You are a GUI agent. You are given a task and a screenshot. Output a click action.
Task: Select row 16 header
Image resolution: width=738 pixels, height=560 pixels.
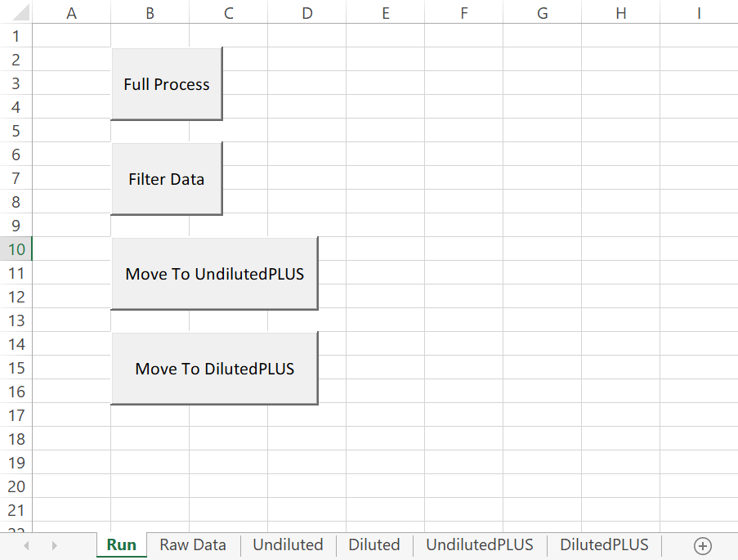coord(16,392)
